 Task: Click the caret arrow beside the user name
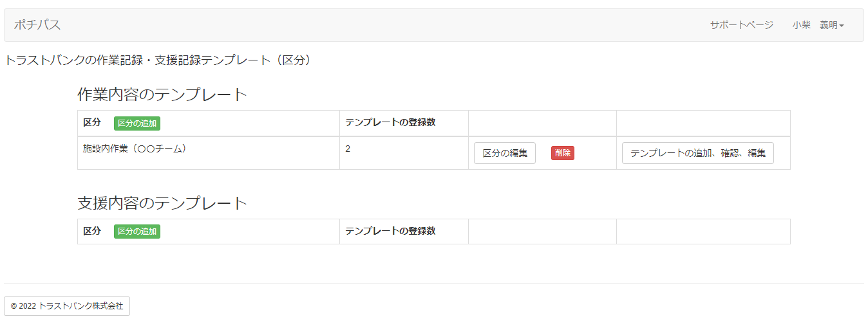click(842, 26)
